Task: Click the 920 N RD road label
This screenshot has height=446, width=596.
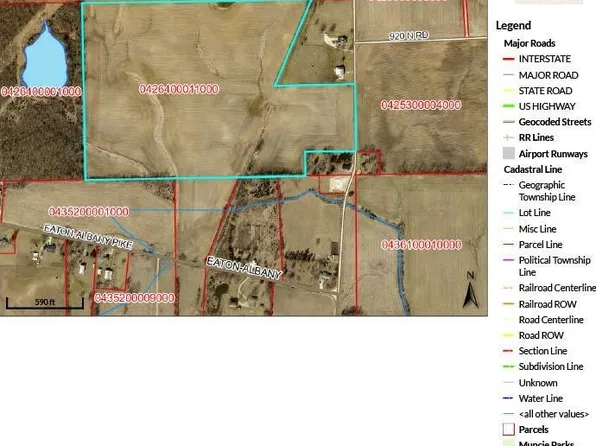Action: (x=409, y=36)
